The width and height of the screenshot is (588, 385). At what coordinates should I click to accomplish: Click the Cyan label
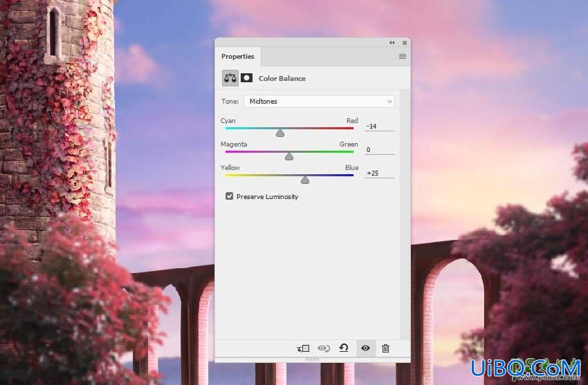pos(228,120)
